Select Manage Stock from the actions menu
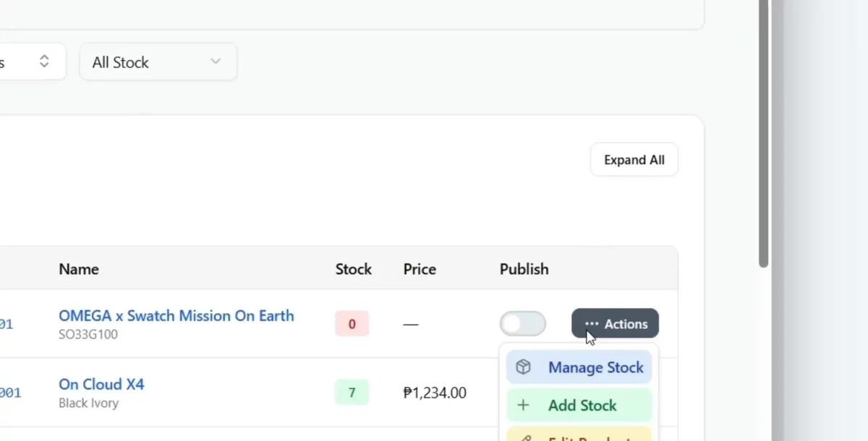 tap(579, 367)
